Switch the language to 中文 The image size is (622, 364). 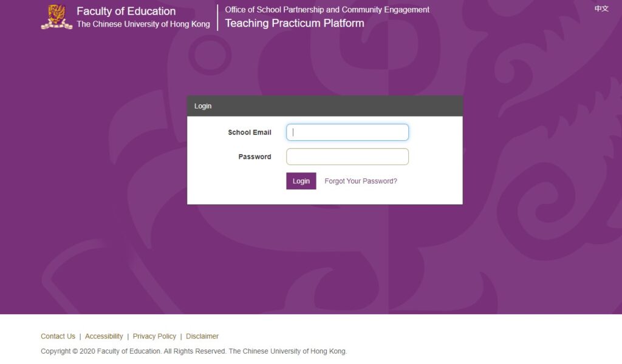(x=601, y=8)
